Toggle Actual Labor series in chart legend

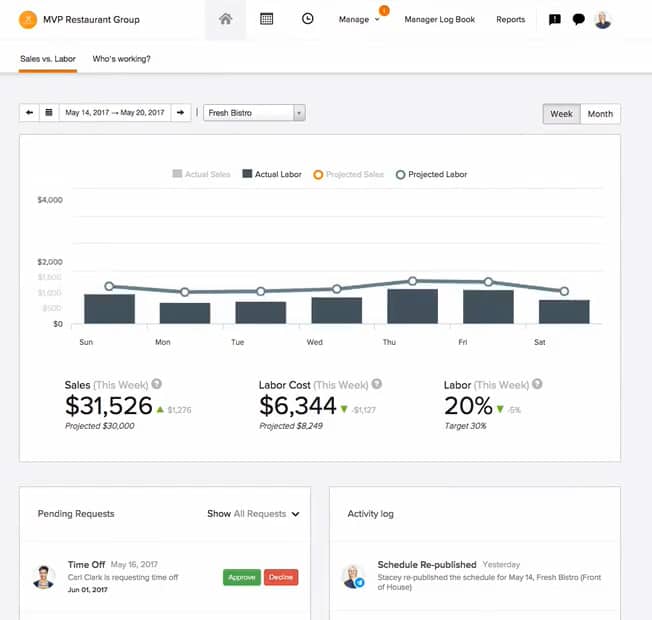click(272, 174)
